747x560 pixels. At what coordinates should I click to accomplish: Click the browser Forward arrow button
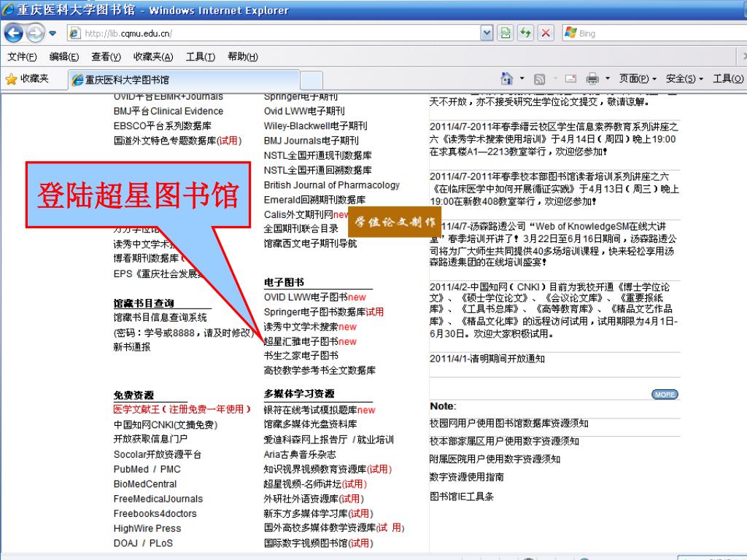(35, 33)
